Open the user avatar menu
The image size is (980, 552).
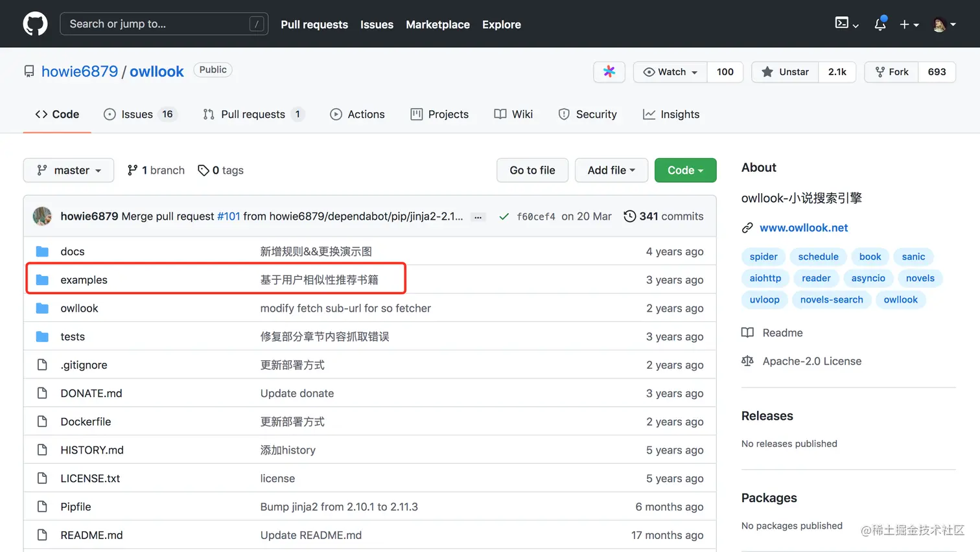[x=944, y=25]
